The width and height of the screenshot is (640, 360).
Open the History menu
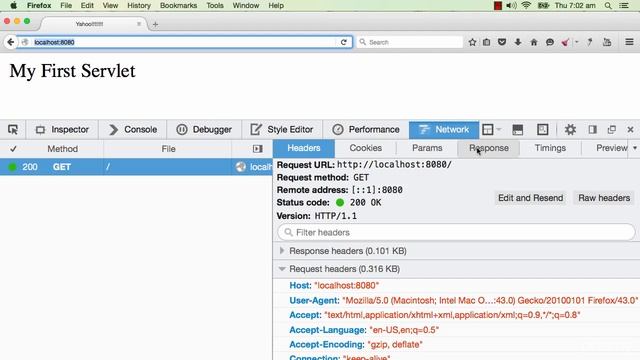tap(139, 5)
